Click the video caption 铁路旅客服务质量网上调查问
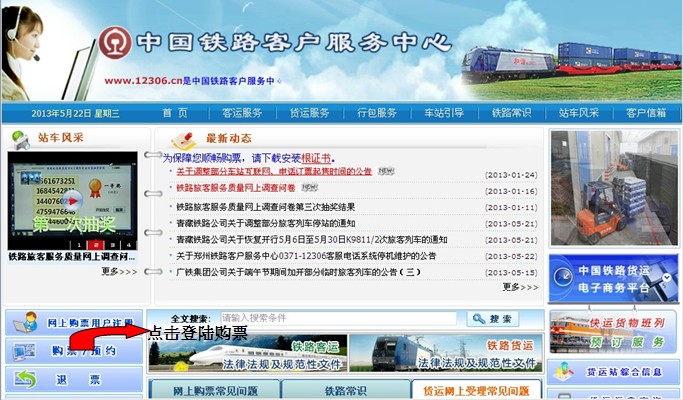The image size is (683, 400). [x=72, y=257]
